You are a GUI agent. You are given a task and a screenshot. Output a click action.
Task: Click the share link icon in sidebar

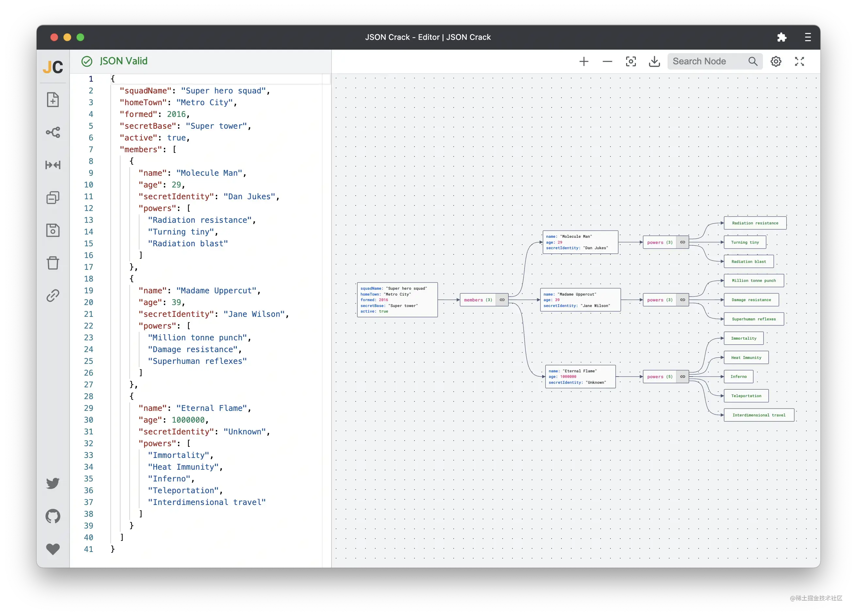53,296
